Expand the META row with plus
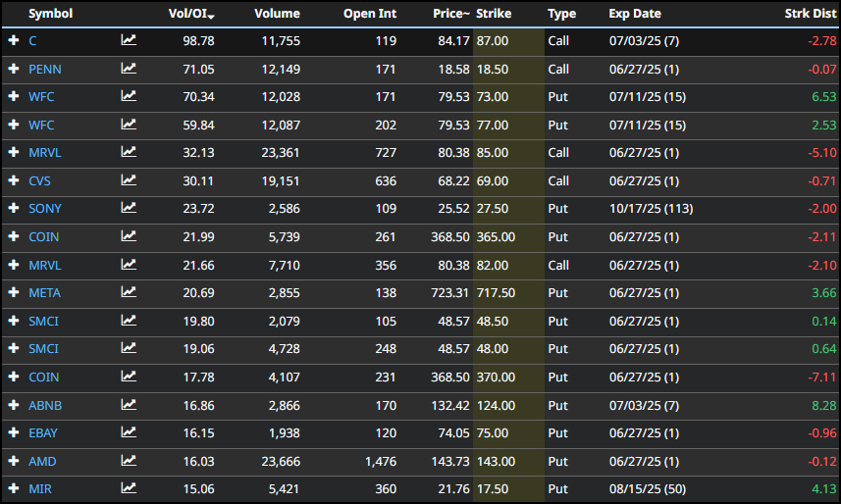Image resolution: width=841 pixels, height=504 pixels. (14, 293)
